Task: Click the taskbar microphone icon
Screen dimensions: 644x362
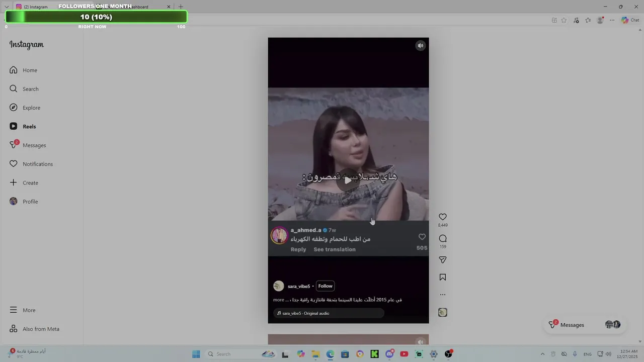Action: pyautogui.click(x=575, y=354)
